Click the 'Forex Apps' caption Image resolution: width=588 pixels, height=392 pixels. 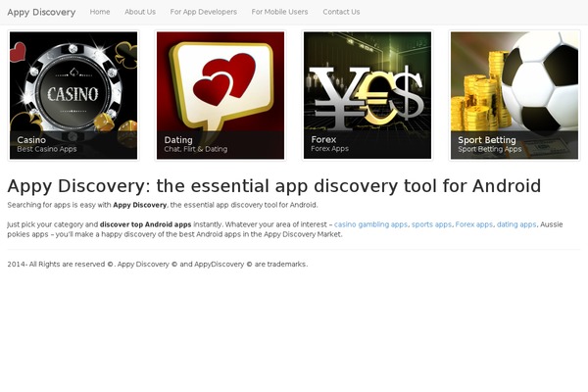[x=329, y=149]
